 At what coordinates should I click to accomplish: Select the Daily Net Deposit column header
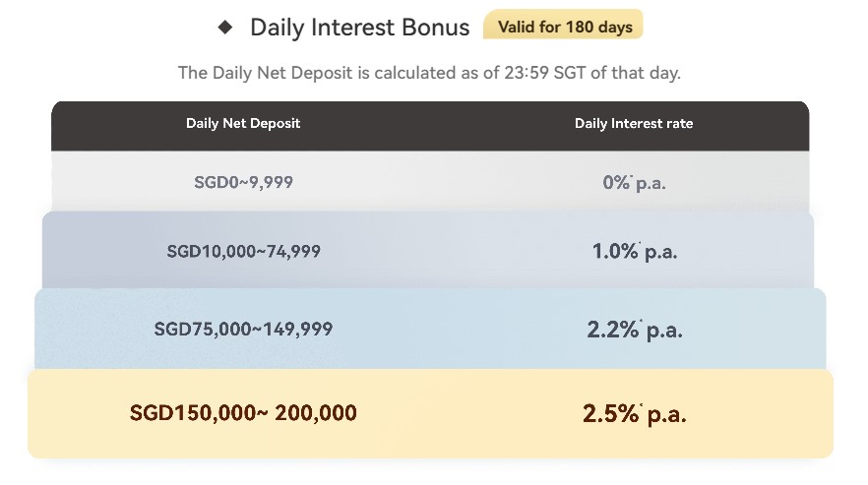pos(243,124)
